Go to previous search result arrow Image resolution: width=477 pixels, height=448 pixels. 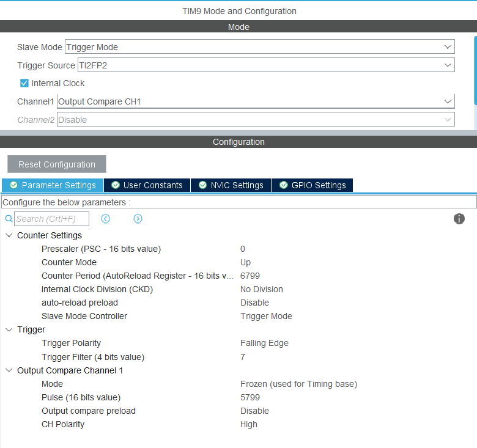pyautogui.click(x=105, y=219)
